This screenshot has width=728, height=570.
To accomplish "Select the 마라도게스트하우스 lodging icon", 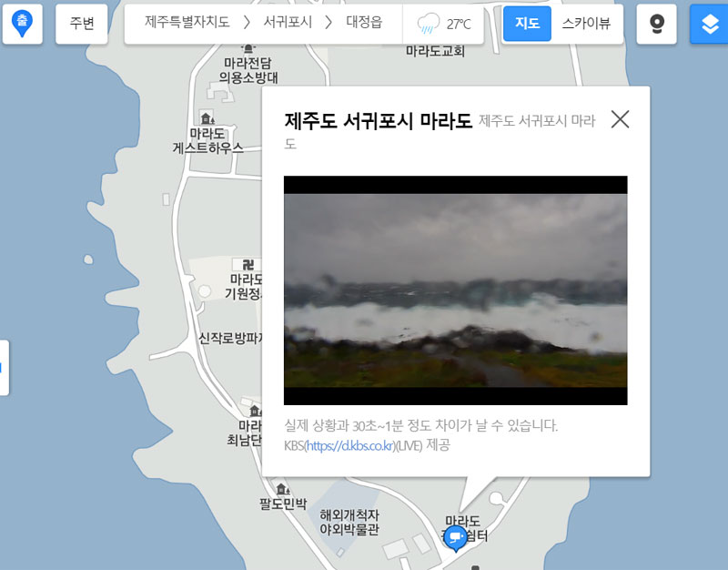I will click(x=207, y=118).
